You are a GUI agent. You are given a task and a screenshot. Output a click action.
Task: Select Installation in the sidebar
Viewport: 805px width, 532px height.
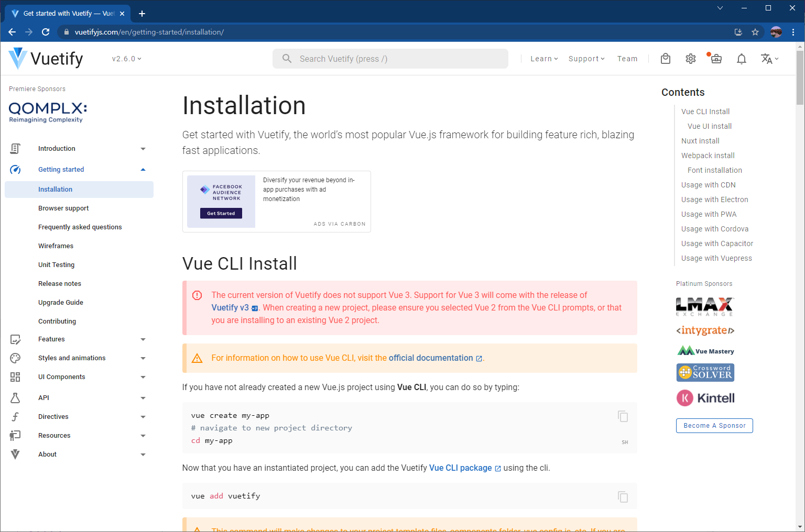(79, 190)
